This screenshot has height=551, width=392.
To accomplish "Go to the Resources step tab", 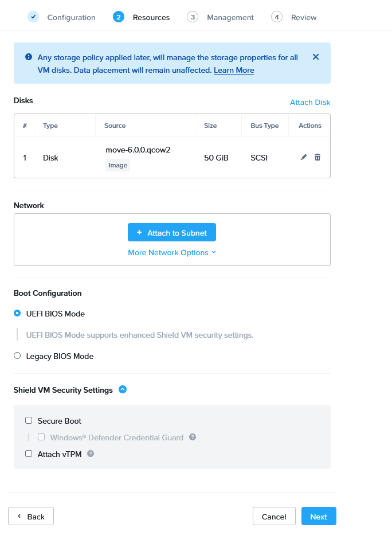I will 151,17.
